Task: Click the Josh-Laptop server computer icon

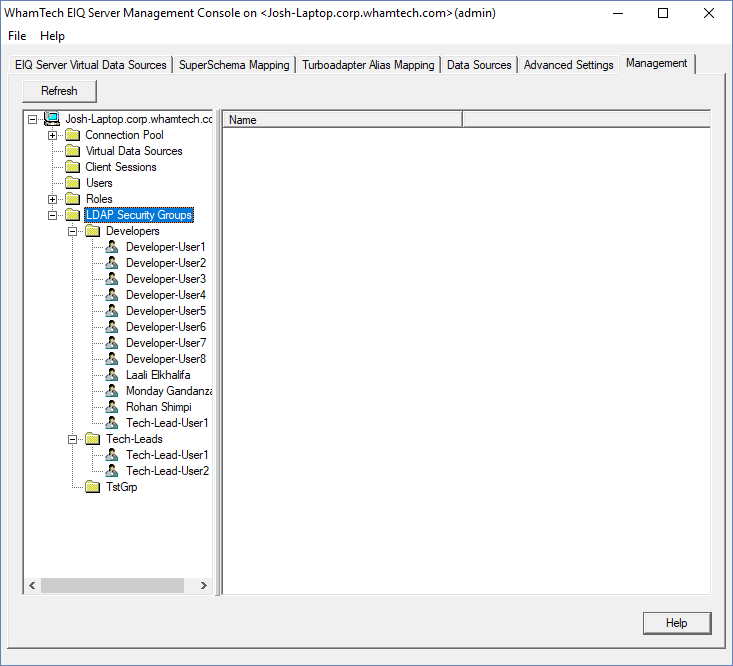Action: coord(52,119)
